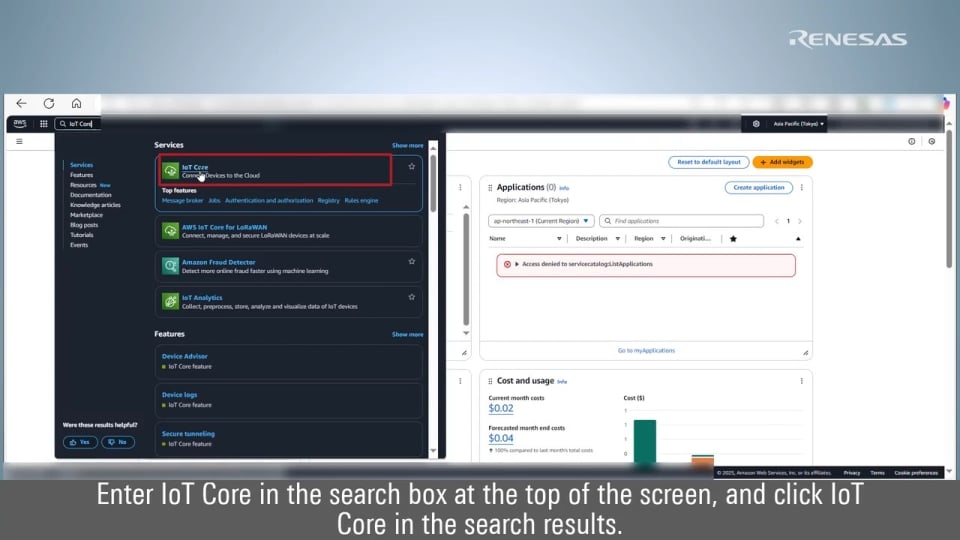Open ap-northeast-1 Current Region dropdown

coord(541,221)
